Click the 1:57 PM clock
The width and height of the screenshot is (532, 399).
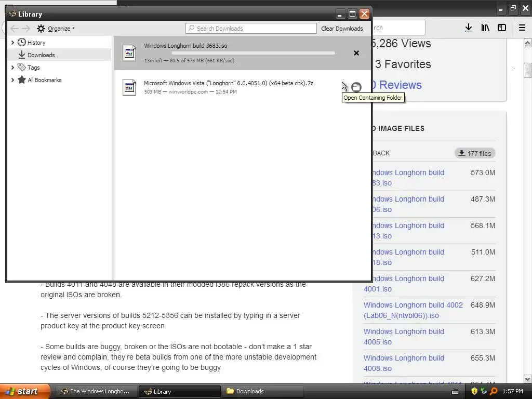(513, 391)
